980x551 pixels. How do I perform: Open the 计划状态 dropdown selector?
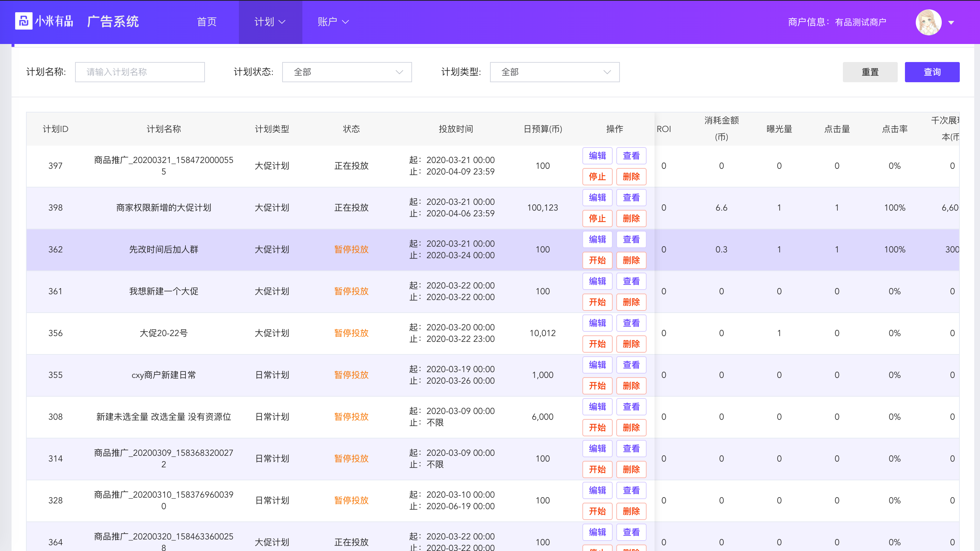(347, 72)
